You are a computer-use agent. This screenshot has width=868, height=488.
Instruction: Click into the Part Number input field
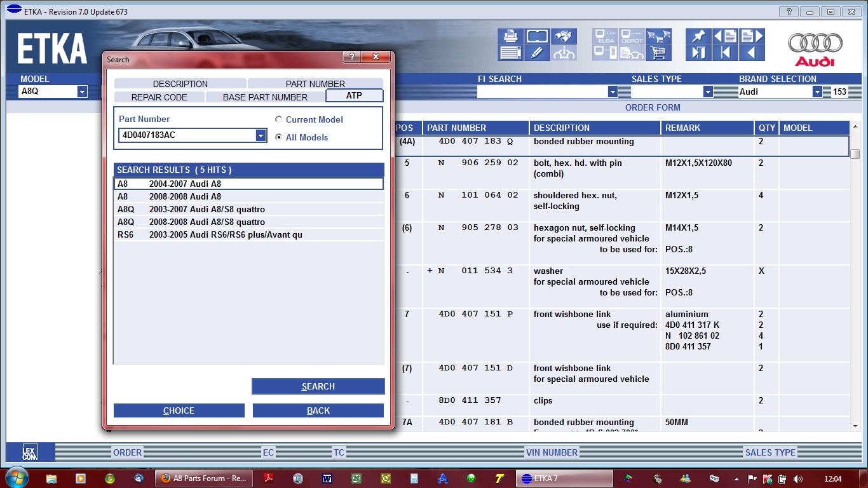pos(187,135)
